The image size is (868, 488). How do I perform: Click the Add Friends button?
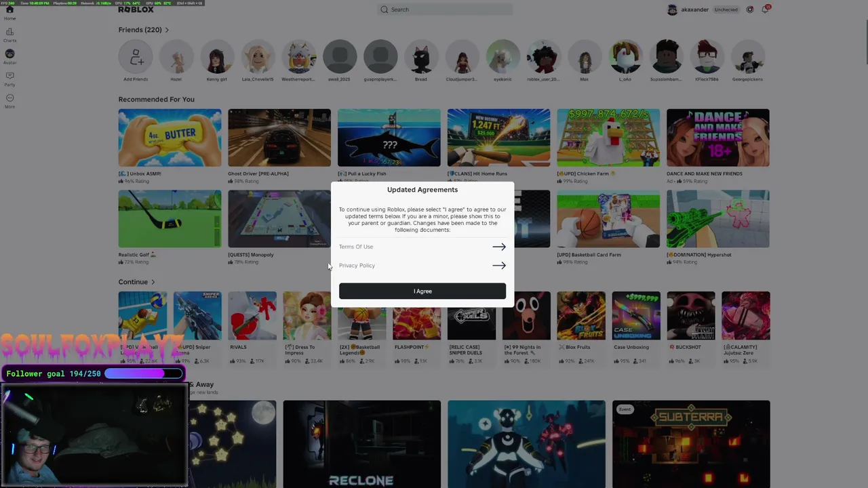click(x=136, y=57)
